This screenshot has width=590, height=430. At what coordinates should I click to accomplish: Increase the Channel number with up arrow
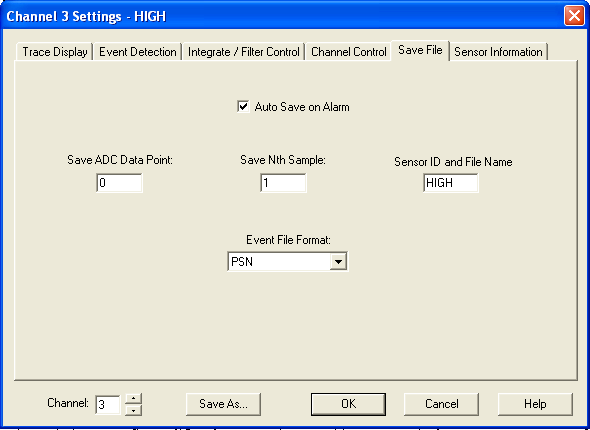[134, 399]
